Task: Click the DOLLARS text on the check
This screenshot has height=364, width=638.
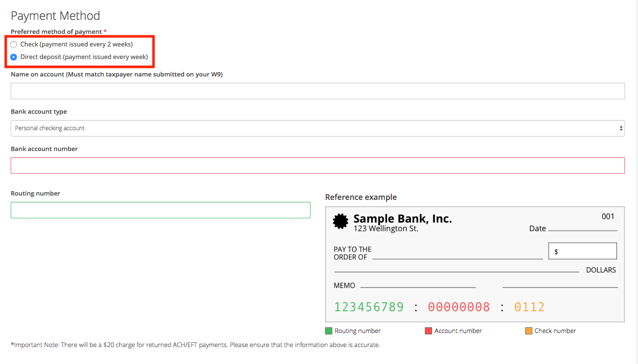Action: (x=601, y=270)
